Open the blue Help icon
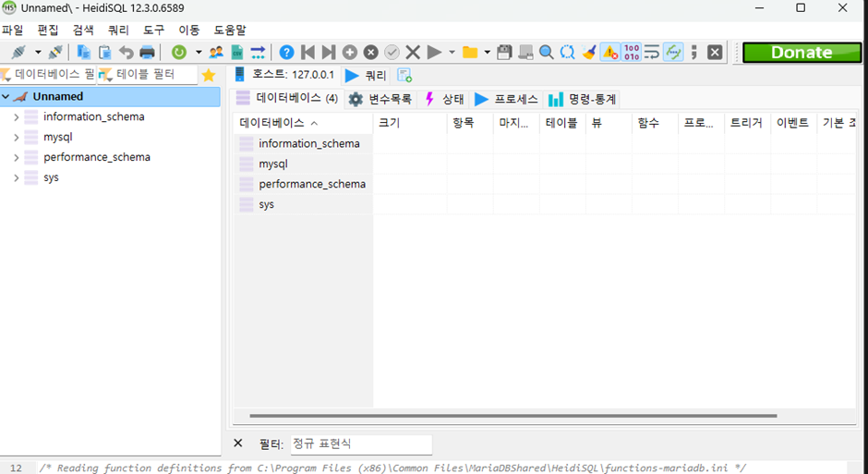Viewport: 868px width, 474px height. pos(286,52)
